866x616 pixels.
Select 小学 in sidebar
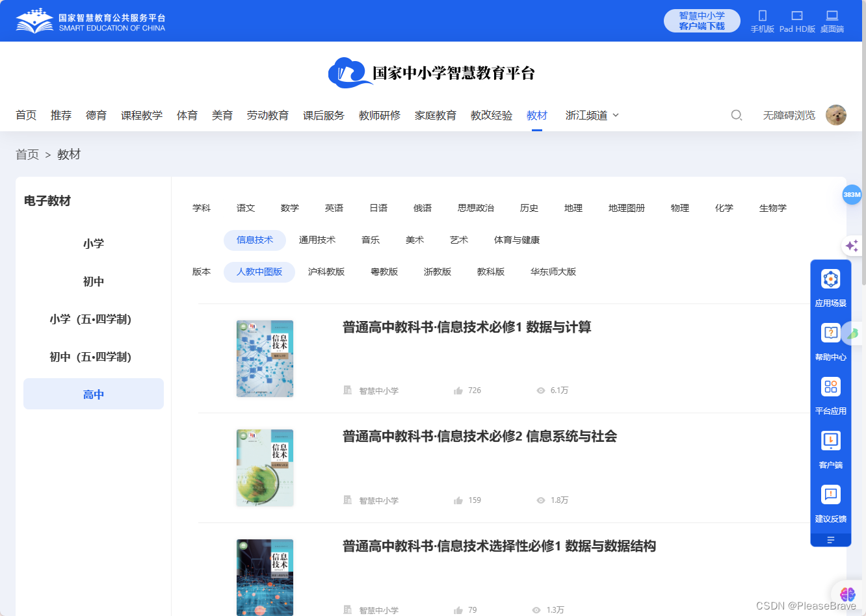(94, 244)
